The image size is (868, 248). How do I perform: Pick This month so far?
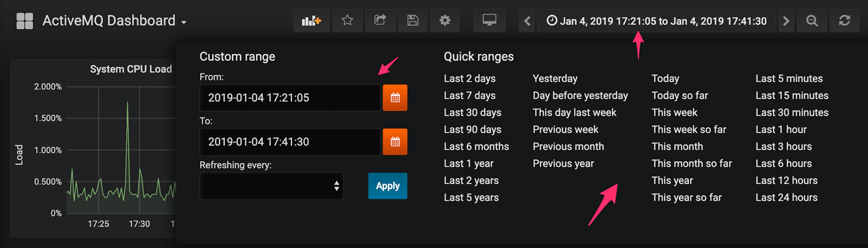point(691,164)
